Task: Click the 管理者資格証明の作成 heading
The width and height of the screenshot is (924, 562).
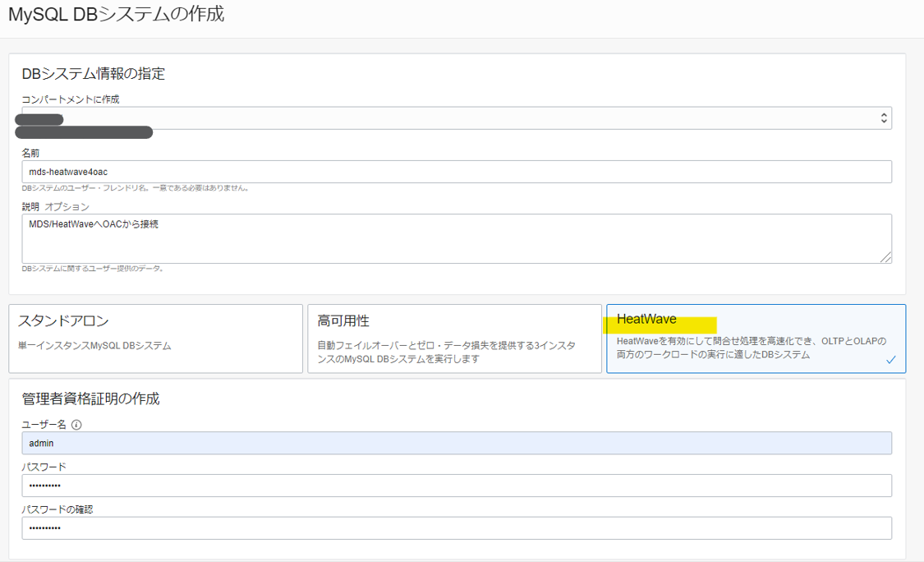Action: coord(90,398)
